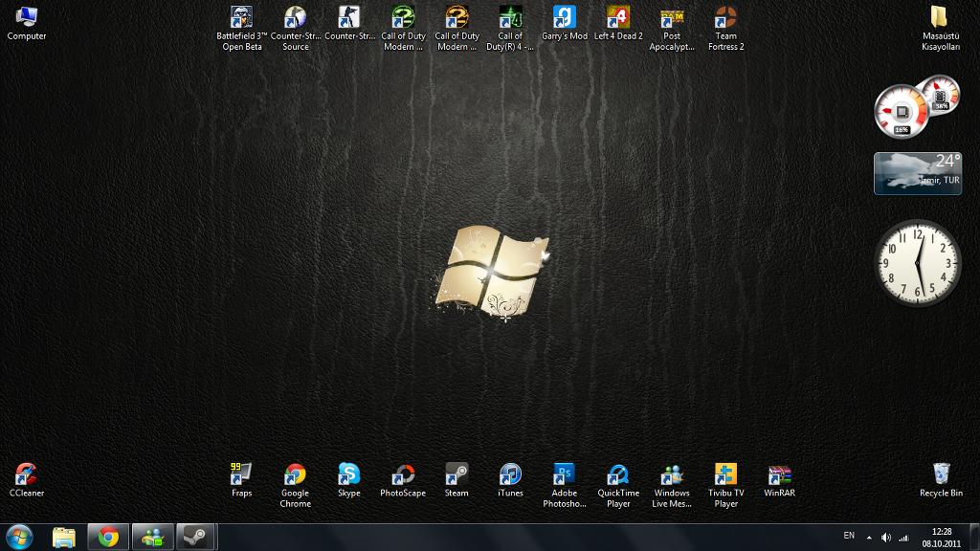Click the Team Fortress 2 desktop shortcut
This screenshot has height=551, width=980.
725,19
